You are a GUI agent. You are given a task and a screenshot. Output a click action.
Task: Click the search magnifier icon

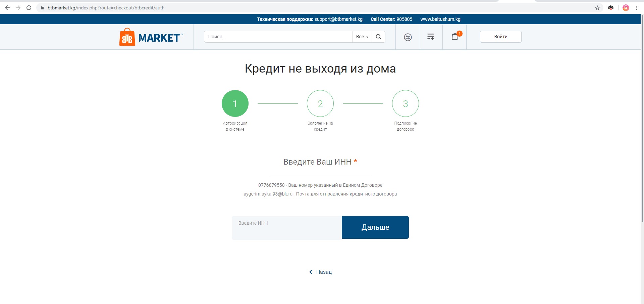click(378, 37)
